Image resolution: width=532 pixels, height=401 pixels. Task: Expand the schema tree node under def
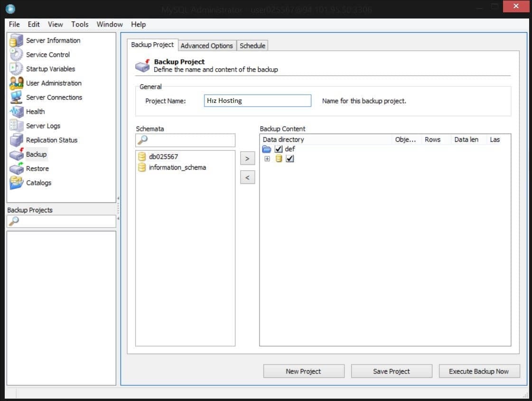tap(267, 159)
